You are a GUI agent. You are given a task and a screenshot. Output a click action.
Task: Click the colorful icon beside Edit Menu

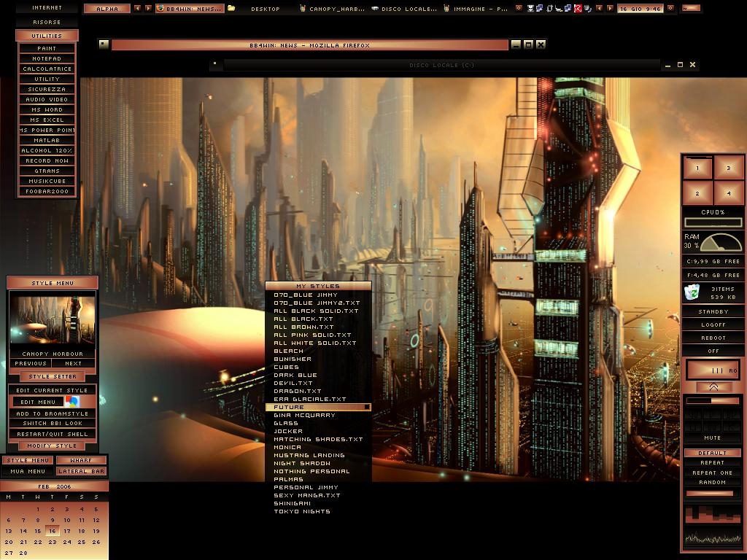72,402
